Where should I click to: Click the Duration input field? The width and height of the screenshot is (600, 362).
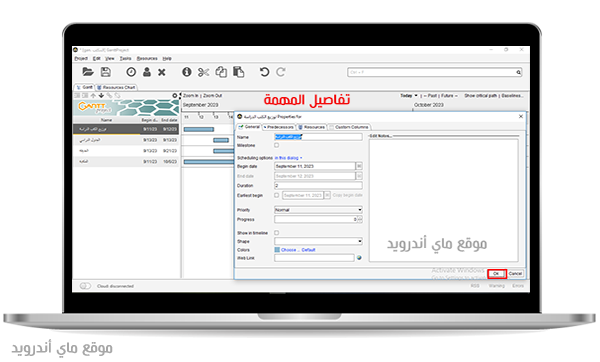pyautogui.click(x=318, y=186)
